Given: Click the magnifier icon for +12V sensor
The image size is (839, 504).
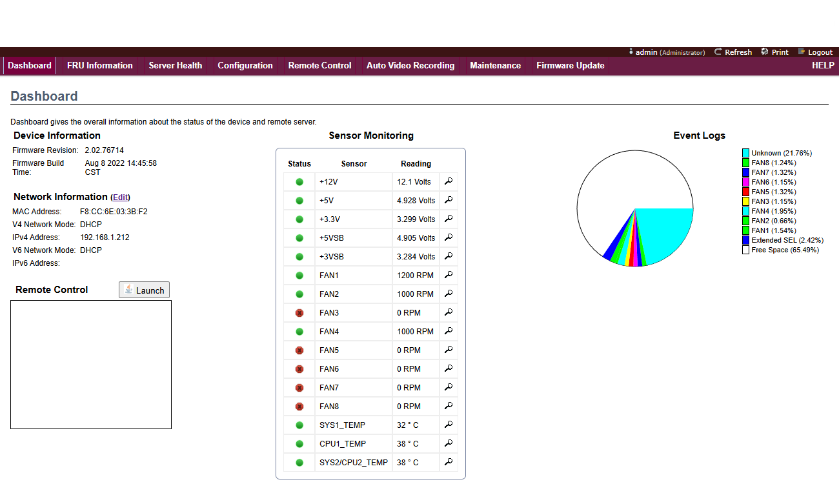Looking at the screenshot, I should 449,181.
